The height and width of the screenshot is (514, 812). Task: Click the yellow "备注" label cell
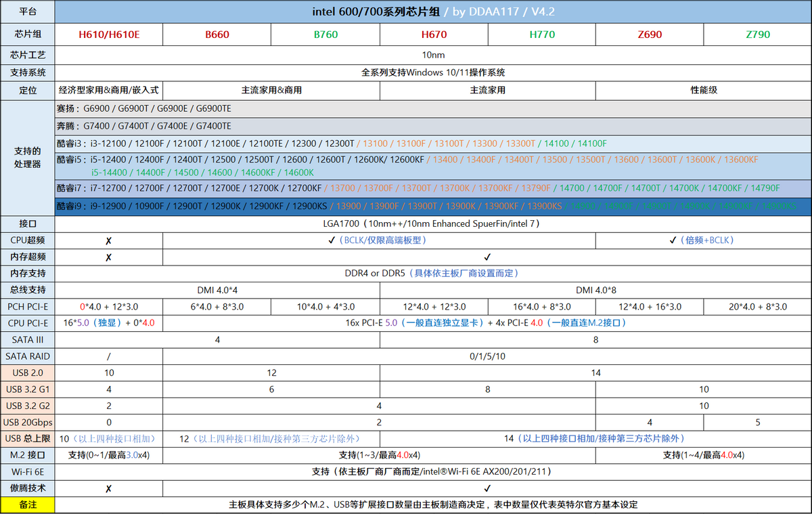[x=28, y=505]
